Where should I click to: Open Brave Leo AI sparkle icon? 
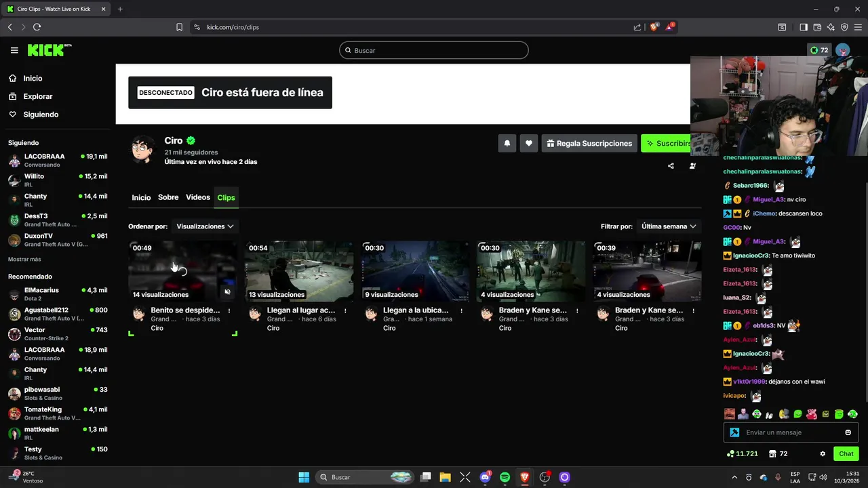click(831, 27)
